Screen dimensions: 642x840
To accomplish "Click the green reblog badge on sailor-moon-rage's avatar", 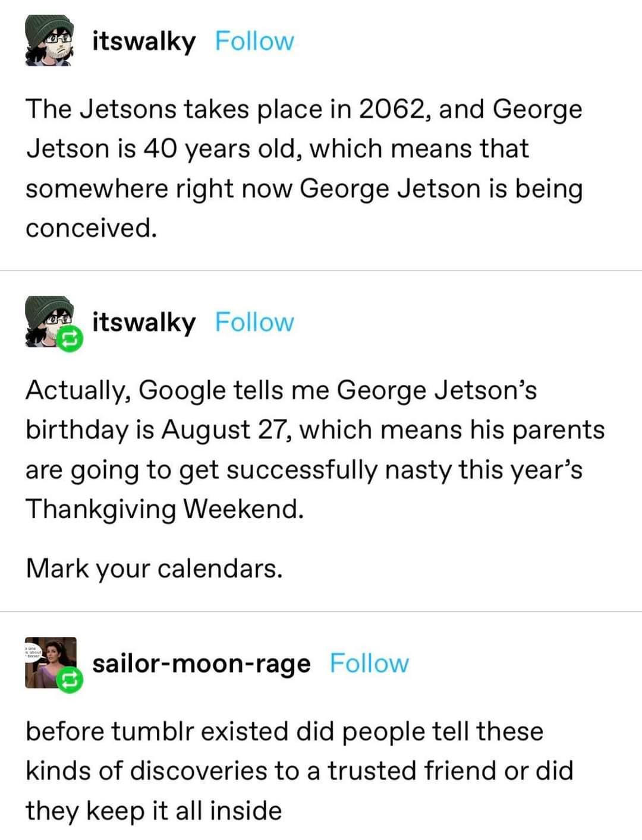I will 68,681.
